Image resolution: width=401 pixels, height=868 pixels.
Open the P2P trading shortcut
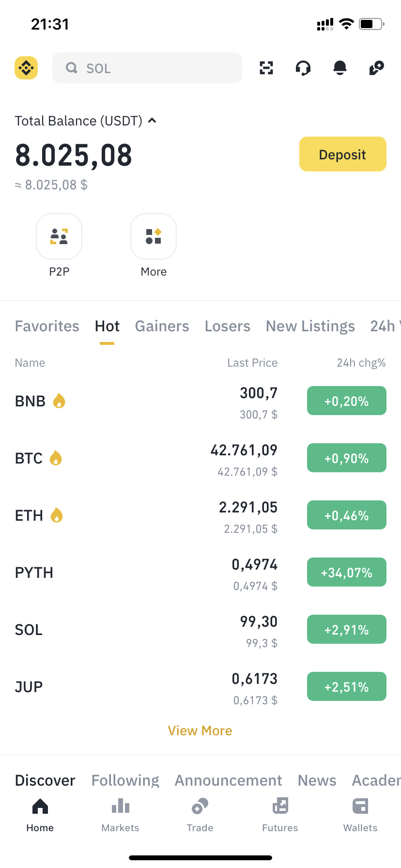pos(59,237)
